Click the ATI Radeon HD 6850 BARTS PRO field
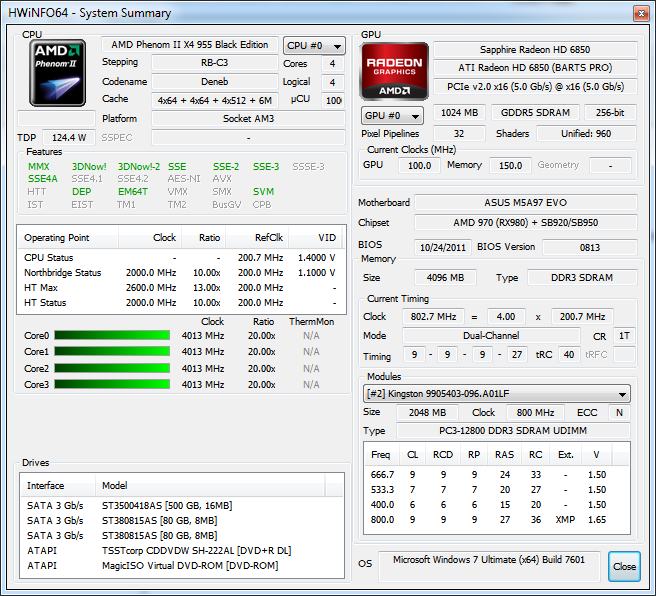Viewport: 656px width, 596px height. tap(535, 68)
